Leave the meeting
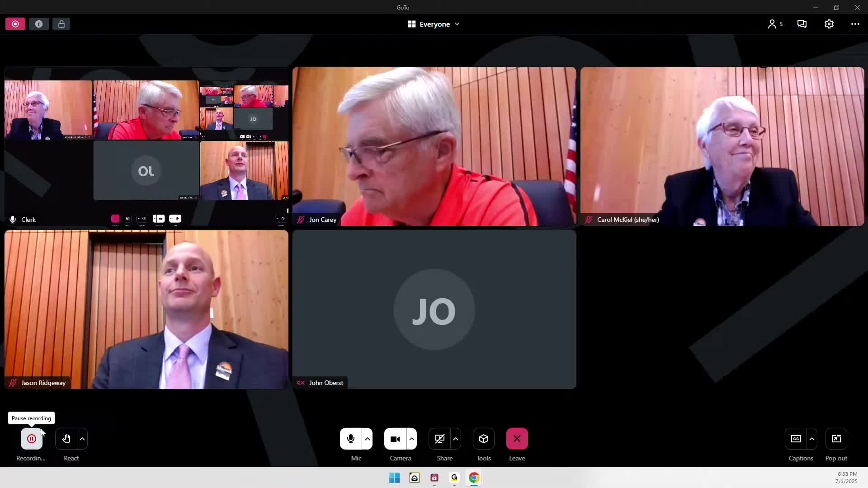The width and height of the screenshot is (868, 488). pos(517,439)
